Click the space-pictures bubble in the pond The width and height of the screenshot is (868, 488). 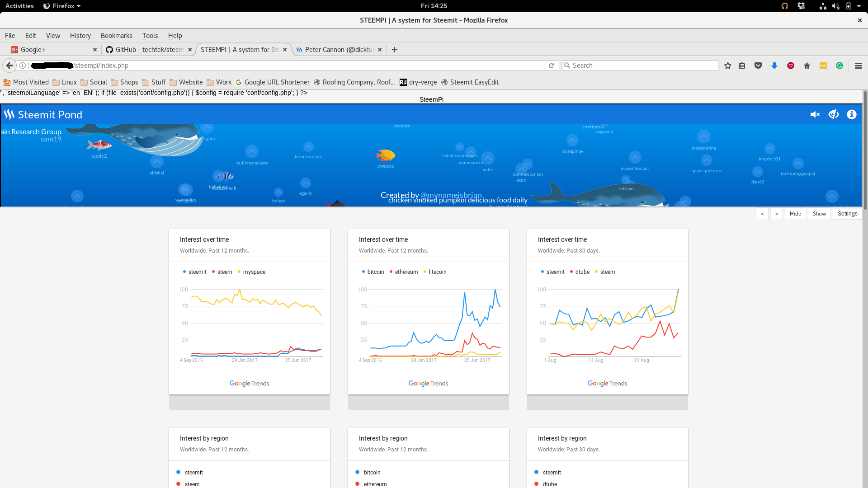pyautogui.click(x=707, y=160)
